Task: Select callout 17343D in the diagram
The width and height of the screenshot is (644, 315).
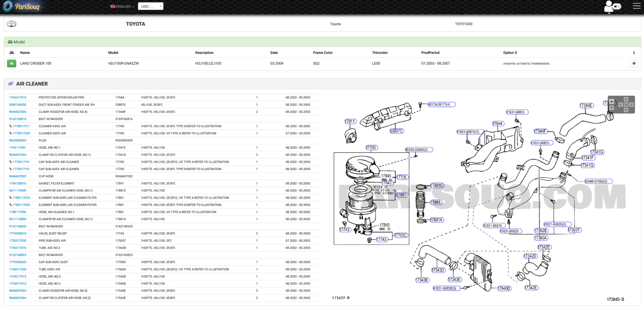Action: pyautogui.click(x=438, y=270)
